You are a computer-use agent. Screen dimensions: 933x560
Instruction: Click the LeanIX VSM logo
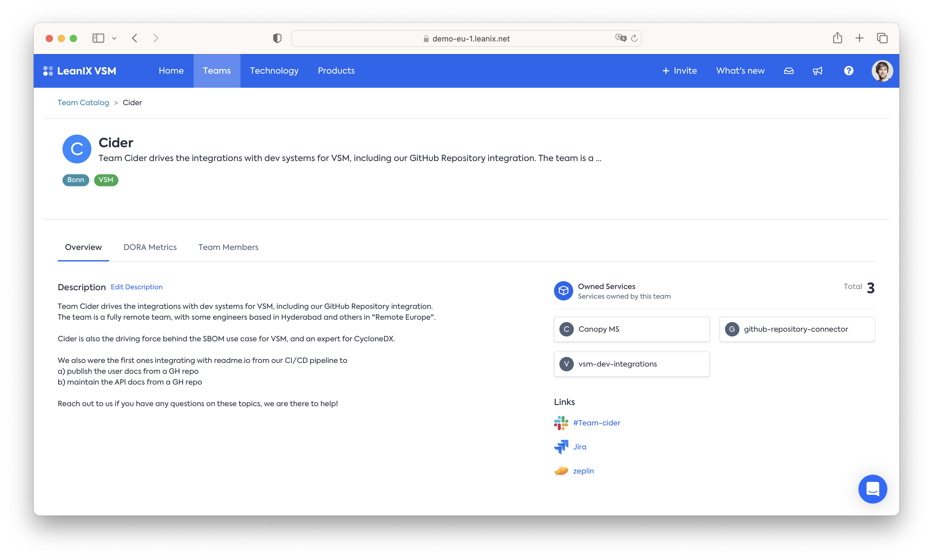[x=80, y=71]
